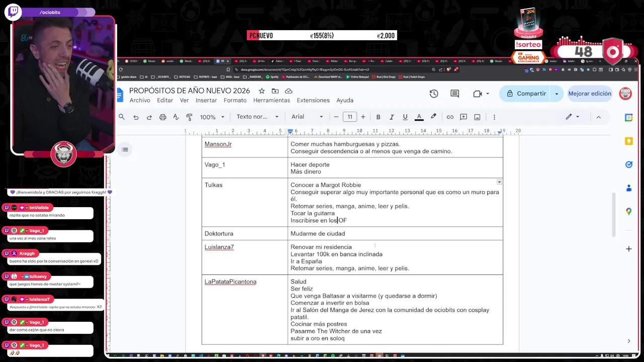The height and width of the screenshot is (362, 644).
Task: Open the Tulkas table cell dropdown arrow
Action: 499,182
